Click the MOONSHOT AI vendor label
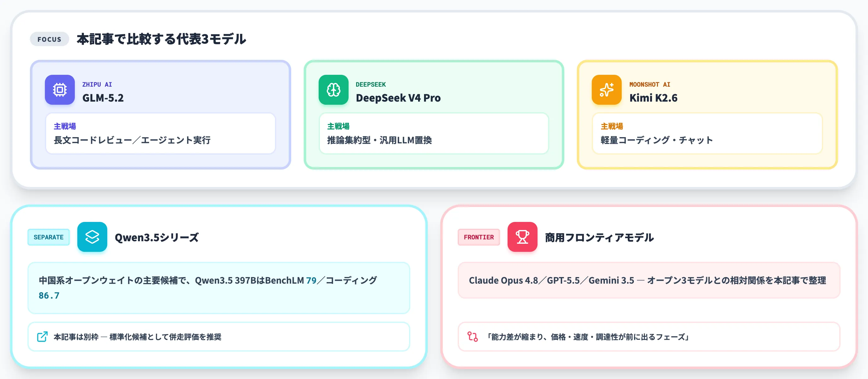The height and width of the screenshot is (379, 868). (x=650, y=84)
